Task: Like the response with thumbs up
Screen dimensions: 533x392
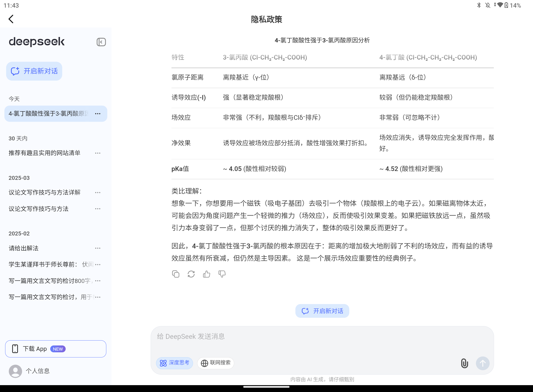Action: coord(206,274)
